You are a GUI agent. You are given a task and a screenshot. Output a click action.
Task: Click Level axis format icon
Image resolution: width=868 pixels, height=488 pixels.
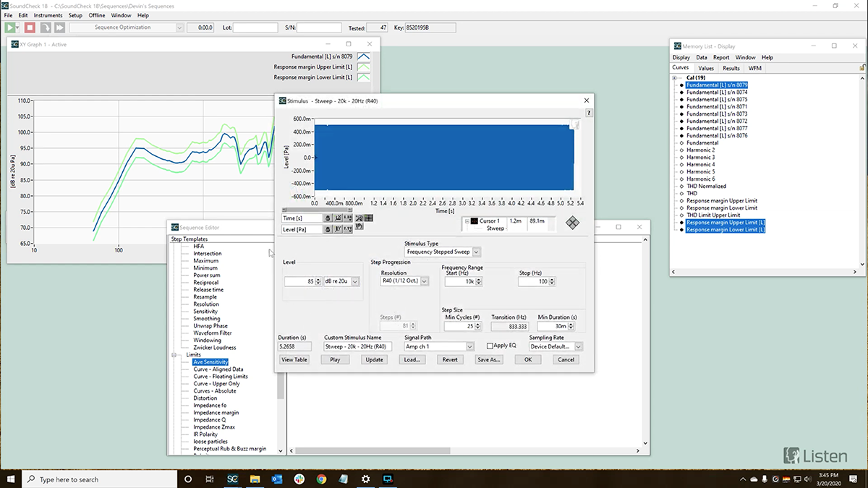347,229
